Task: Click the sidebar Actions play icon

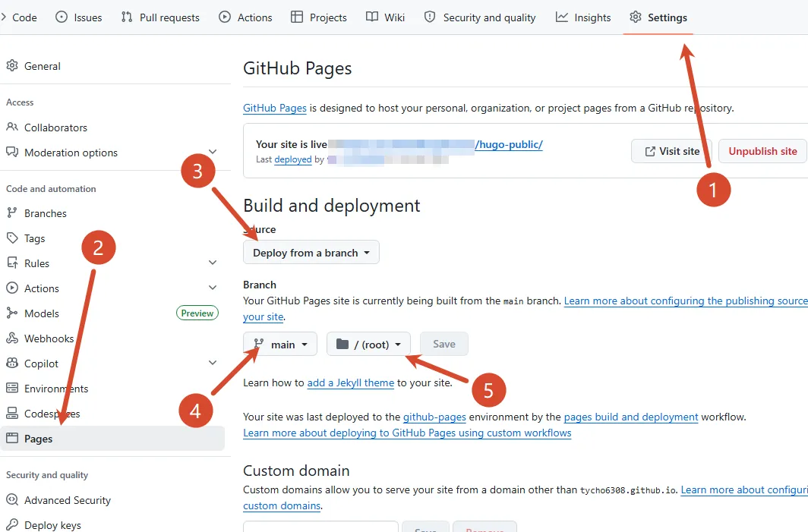Action: coord(12,288)
